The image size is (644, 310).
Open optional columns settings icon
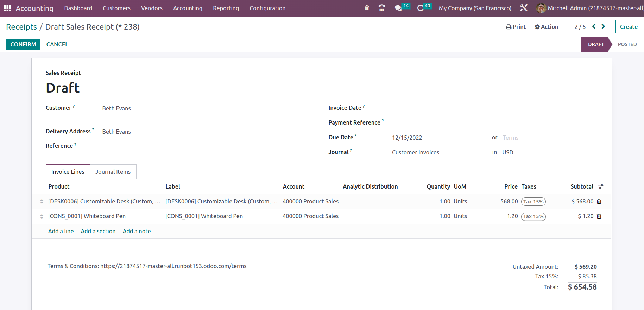coord(601,186)
